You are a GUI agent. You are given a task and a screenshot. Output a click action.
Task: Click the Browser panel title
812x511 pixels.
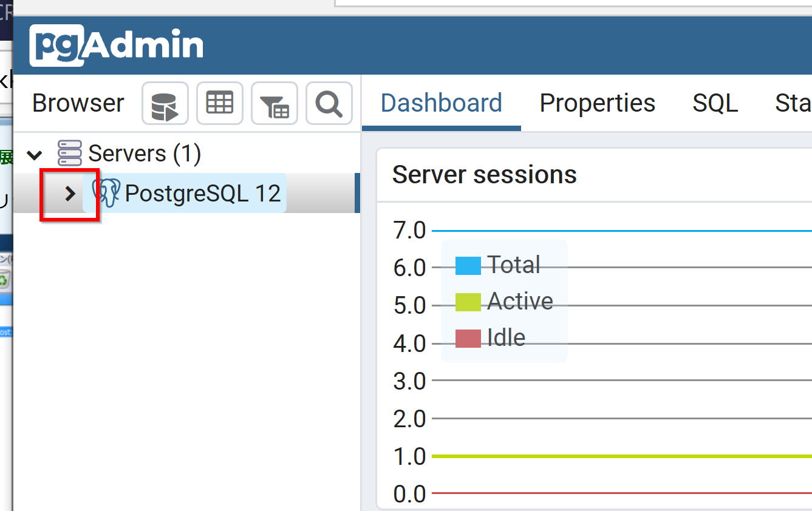[78, 103]
